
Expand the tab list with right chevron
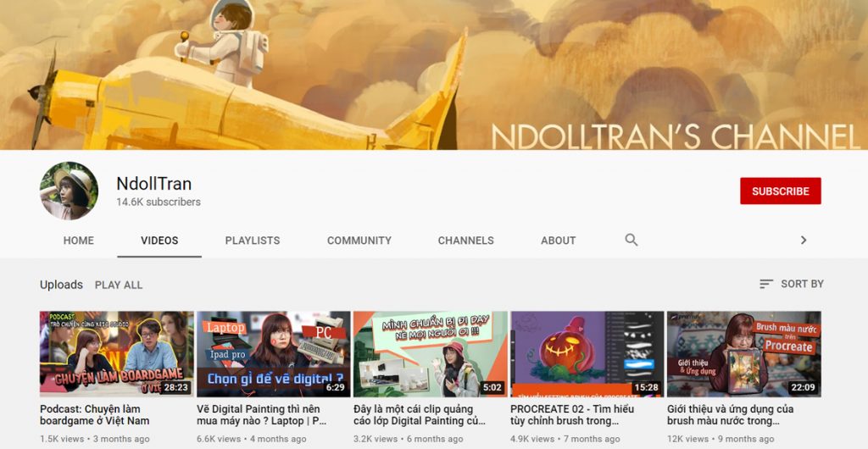(803, 240)
